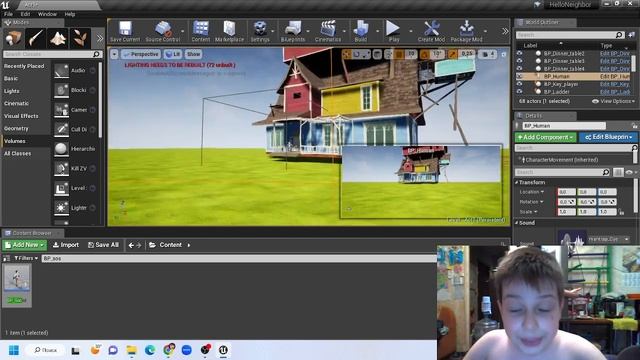Open the Help menu
640x360 pixels.
70,14
